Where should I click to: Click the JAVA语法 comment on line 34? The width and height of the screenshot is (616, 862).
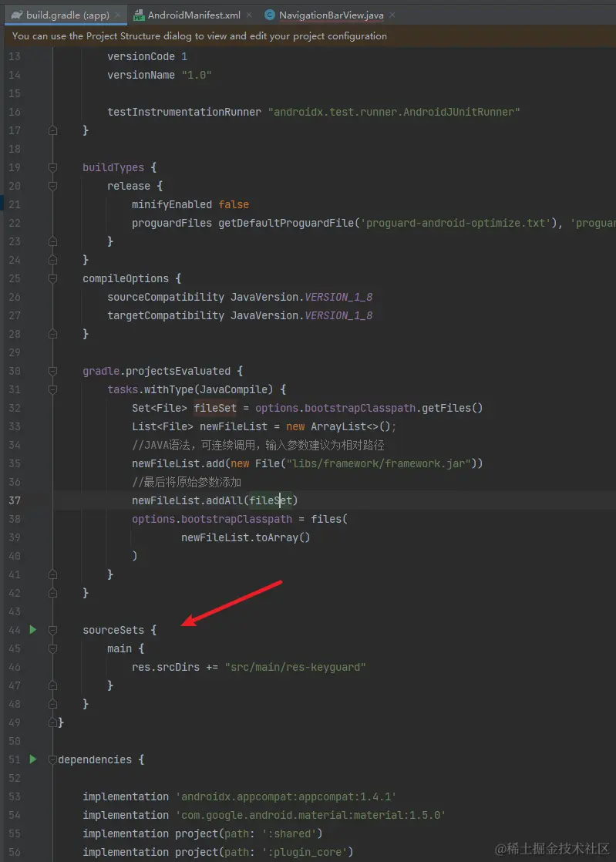pyautogui.click(x=258, y=446)
